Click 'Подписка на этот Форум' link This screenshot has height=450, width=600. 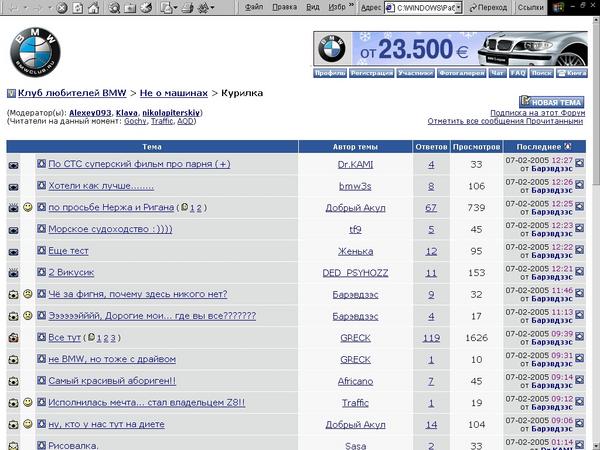(538, 113)
